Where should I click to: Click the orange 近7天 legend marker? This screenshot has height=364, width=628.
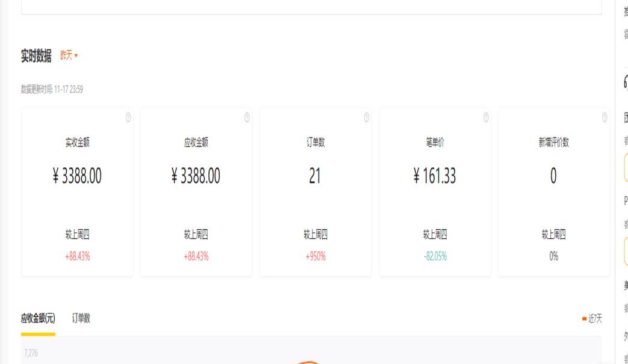(x=584, y=319)
